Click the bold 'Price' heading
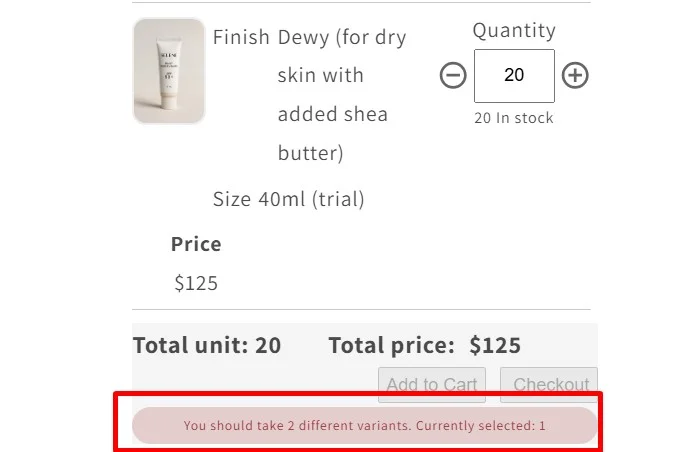687x452 pixels. point(196,244)
